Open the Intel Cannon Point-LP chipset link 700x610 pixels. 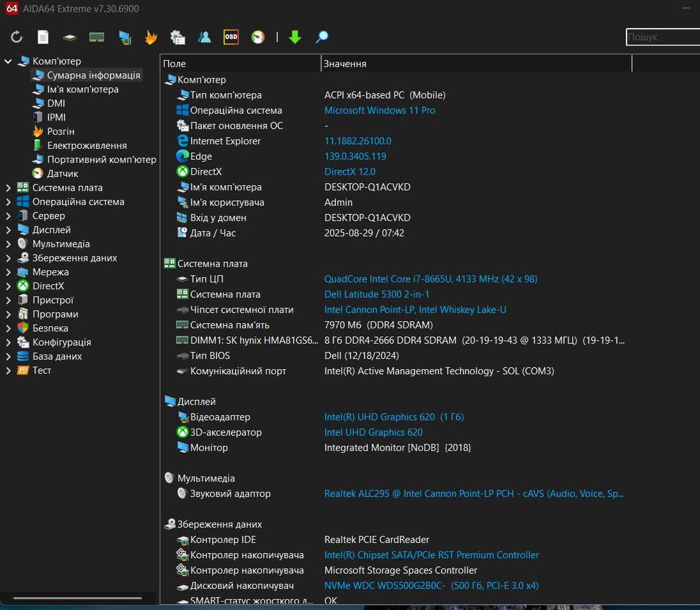(x=415, y=309)
